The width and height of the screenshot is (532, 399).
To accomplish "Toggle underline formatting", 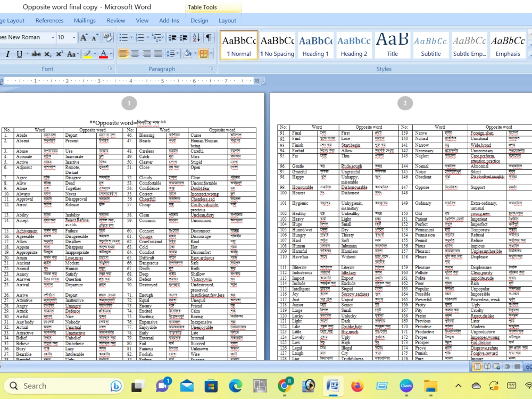I will (19, 54).
